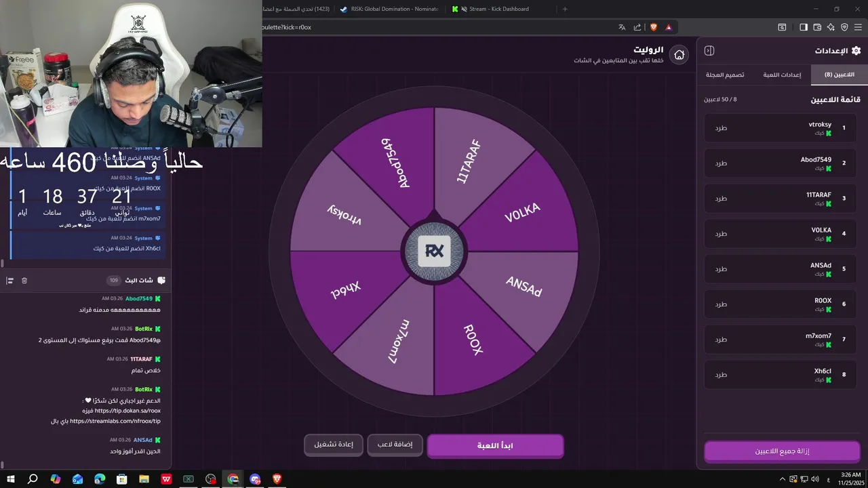
Task: Click إعادة تشغيل restart button
Action: [x=333, y=445]
